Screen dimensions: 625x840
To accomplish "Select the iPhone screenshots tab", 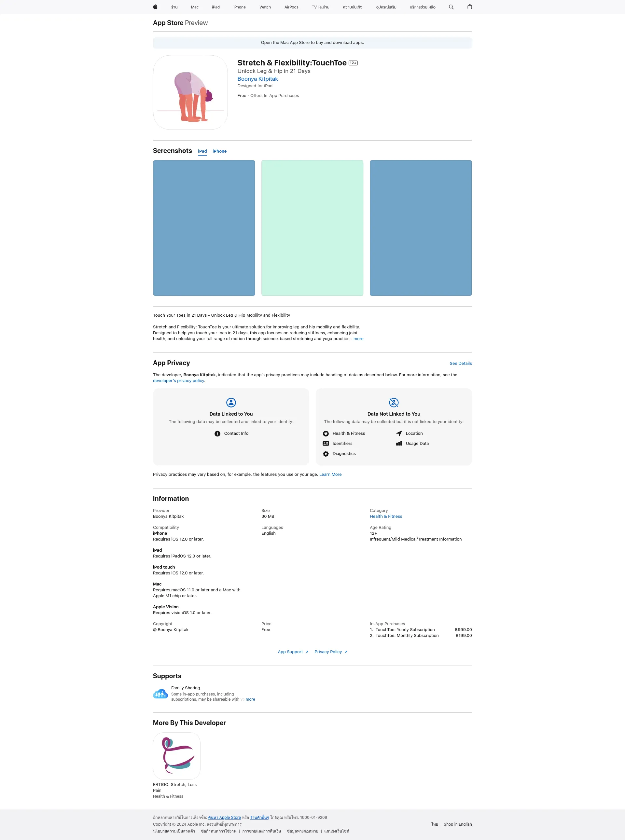I will (x=219, y=151).
